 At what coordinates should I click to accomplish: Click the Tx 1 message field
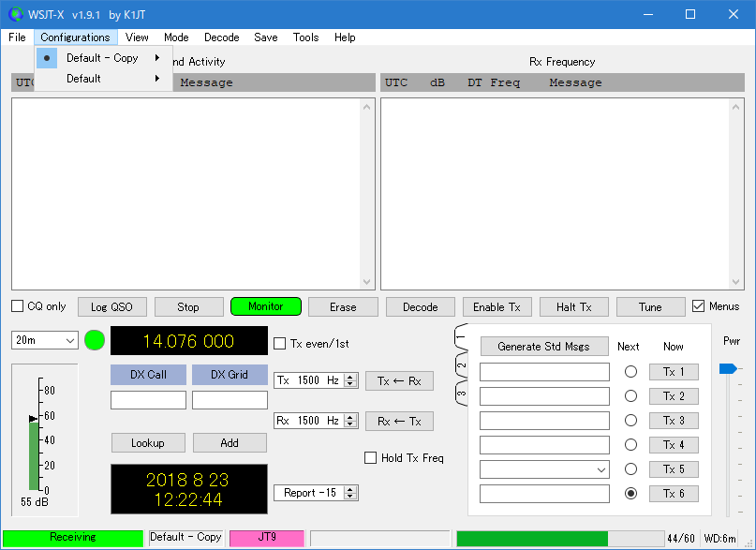(x=544, y=372)
